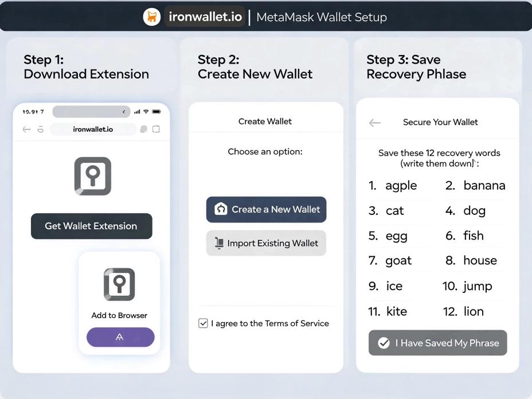Click the ironwallet.io address bar
The width and height of the screenshot is (532, 399).
(x=93, y=129)
